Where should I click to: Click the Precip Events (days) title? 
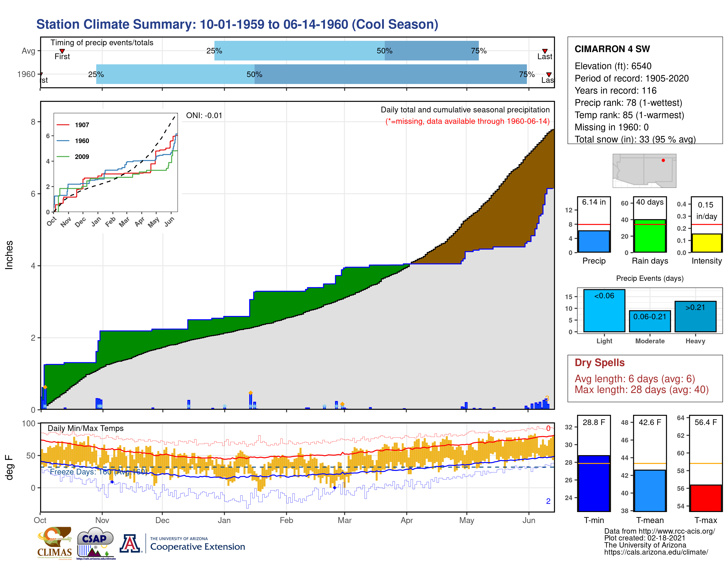tap(650, 278)
